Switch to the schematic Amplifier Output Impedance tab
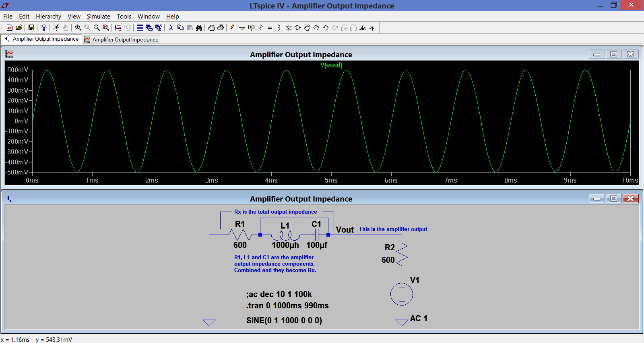Screen dimensions: 644x343 pyautogui.click(x=41, y=39)
